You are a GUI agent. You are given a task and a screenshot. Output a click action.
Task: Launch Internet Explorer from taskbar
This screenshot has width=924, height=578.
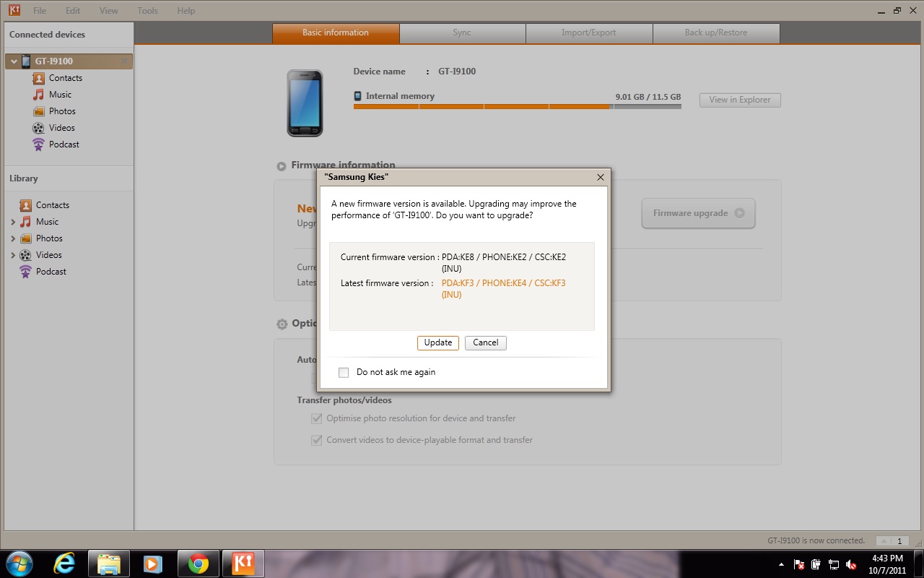(x=64, y=564)
